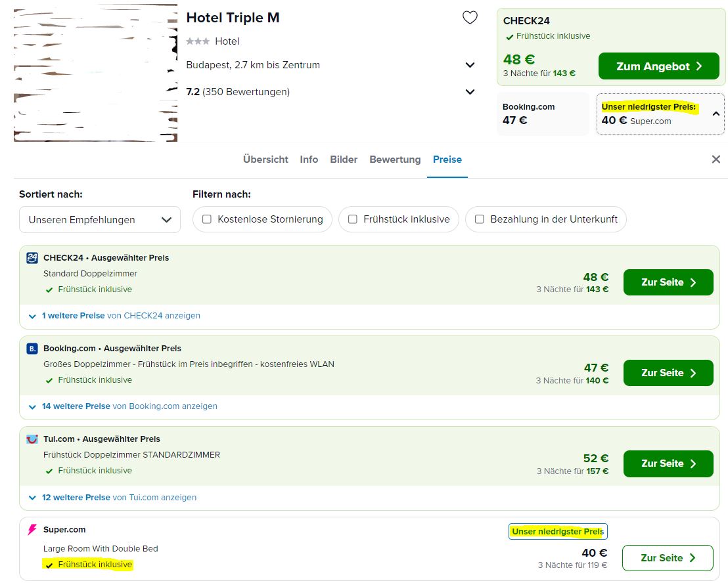Switch to the Übersicht tab

[x=265, y=160]
